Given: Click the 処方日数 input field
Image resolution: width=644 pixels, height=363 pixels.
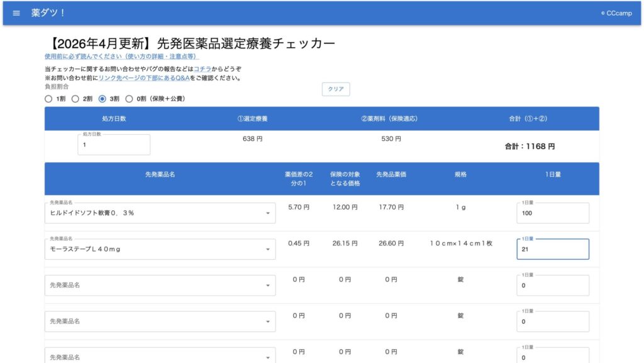Looking at the screenshot, I should click(114, 145).
